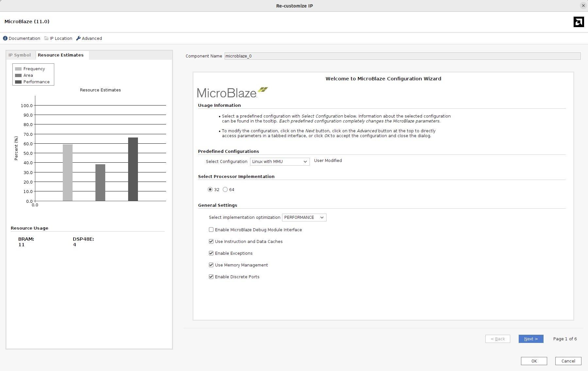Click the 'Usage Information' section heading

coord(219,105)
